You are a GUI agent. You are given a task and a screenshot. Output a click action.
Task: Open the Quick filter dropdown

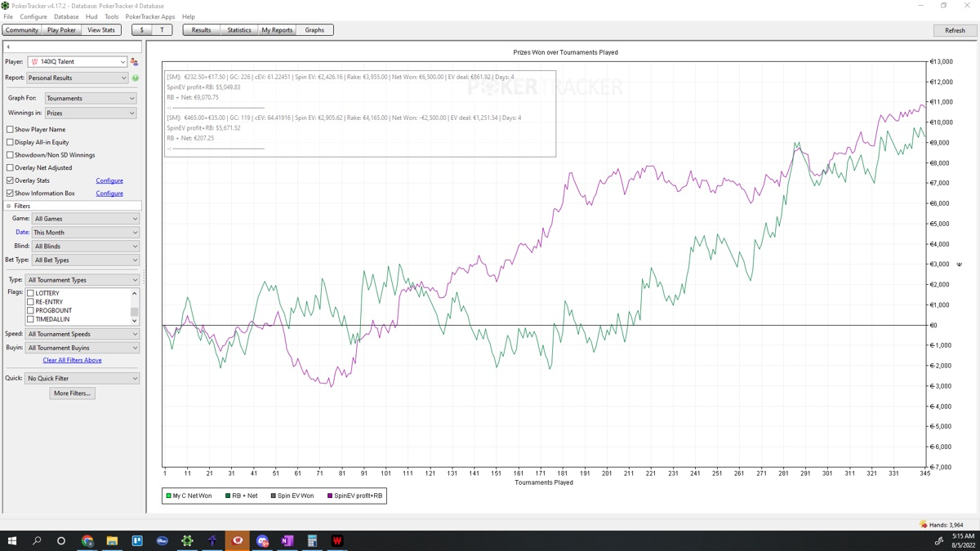[x=82, y=379]
